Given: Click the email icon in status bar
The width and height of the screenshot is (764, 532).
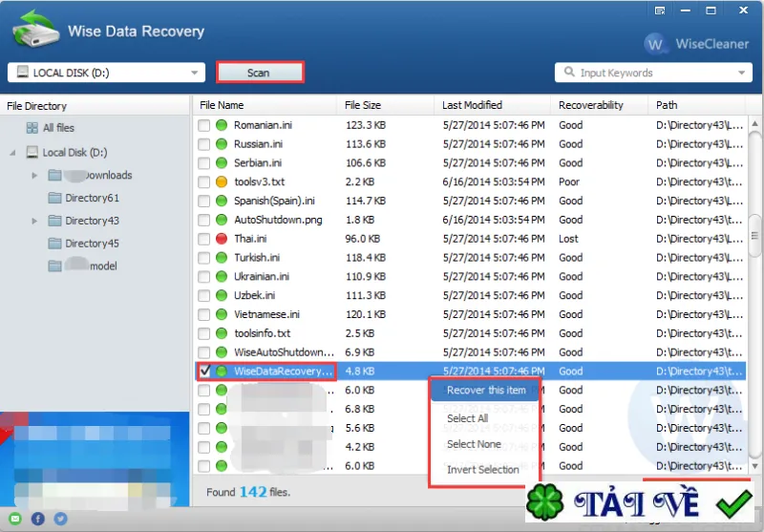Looking at the screenshot, I should click(14, 519).
